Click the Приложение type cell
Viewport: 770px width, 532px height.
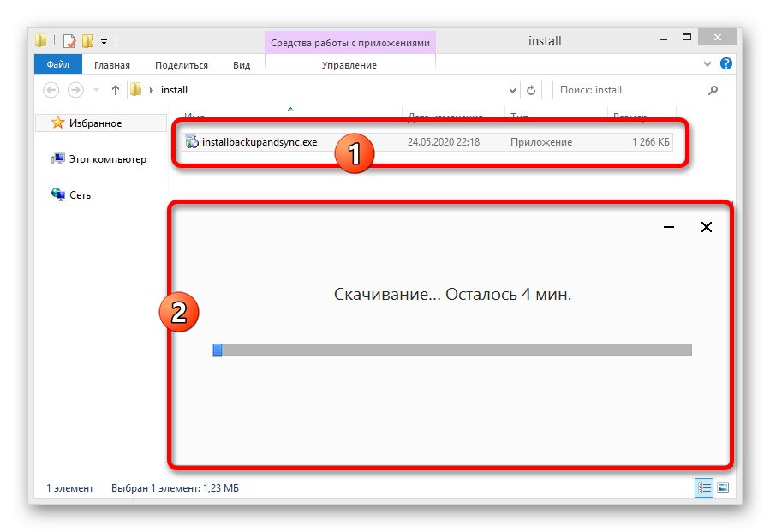pyautogui.click(x=541, y=142)
